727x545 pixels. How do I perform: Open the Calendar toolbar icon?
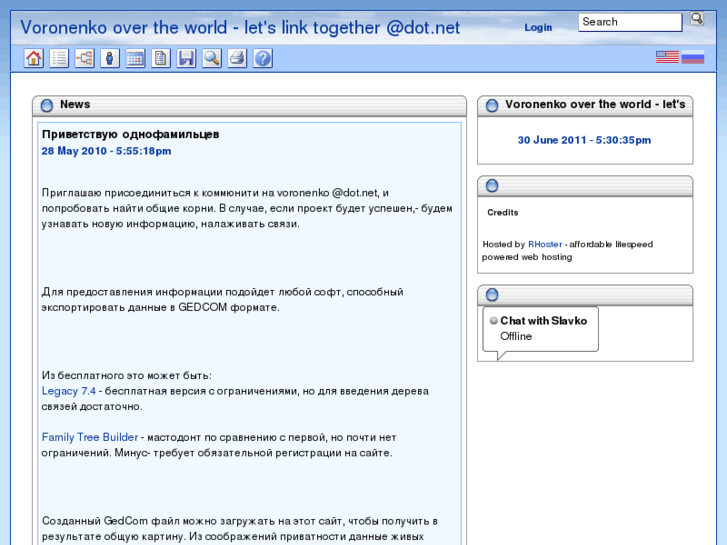135,59
